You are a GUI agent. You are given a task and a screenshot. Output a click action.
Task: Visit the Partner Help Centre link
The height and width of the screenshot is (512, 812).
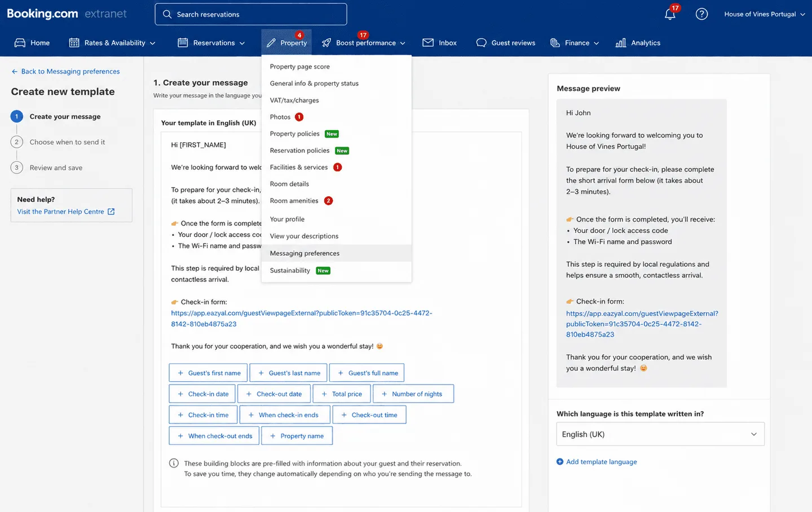click(61, 211)
